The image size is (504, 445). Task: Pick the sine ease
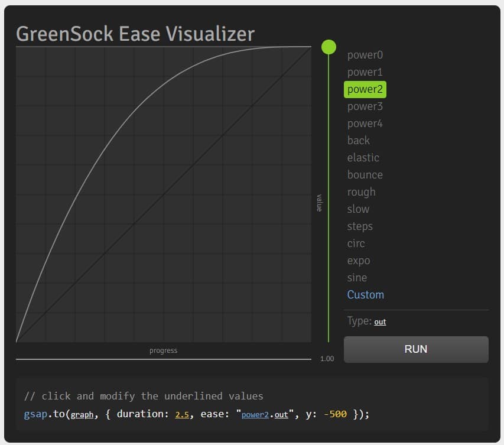point(357,278)
